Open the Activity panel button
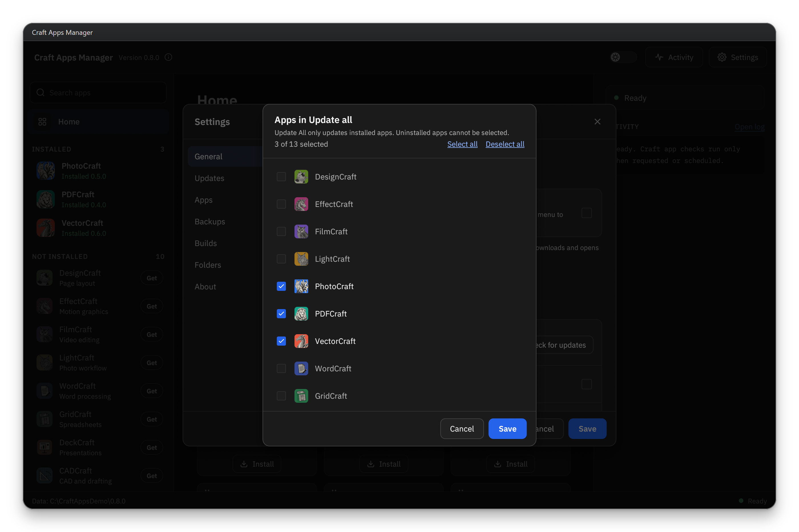 [x=674, y=57]
